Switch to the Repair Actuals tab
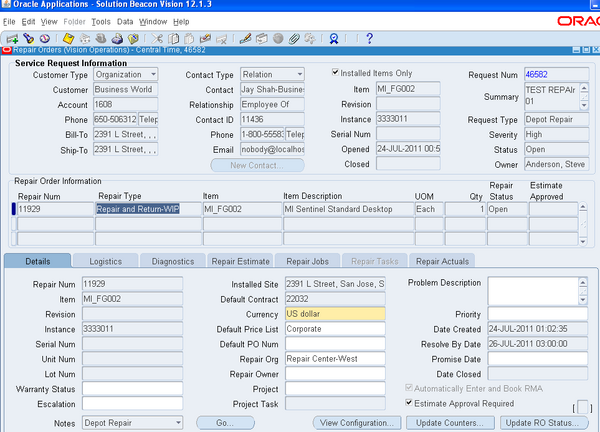 click(442, 261)
